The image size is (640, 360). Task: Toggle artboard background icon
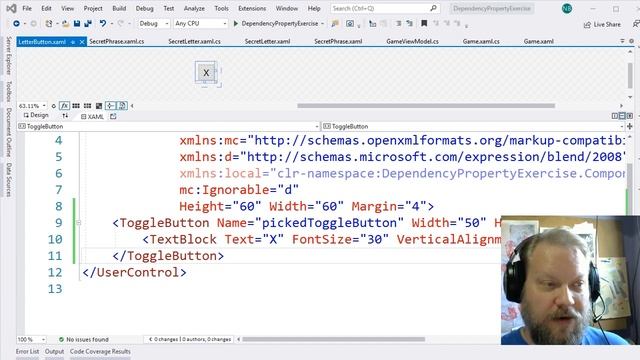click(99, 106)
